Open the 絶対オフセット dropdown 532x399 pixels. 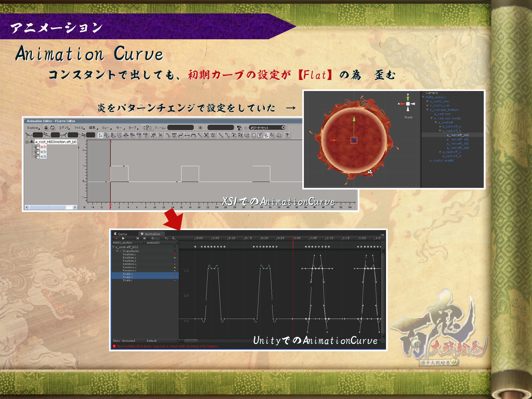267,127
